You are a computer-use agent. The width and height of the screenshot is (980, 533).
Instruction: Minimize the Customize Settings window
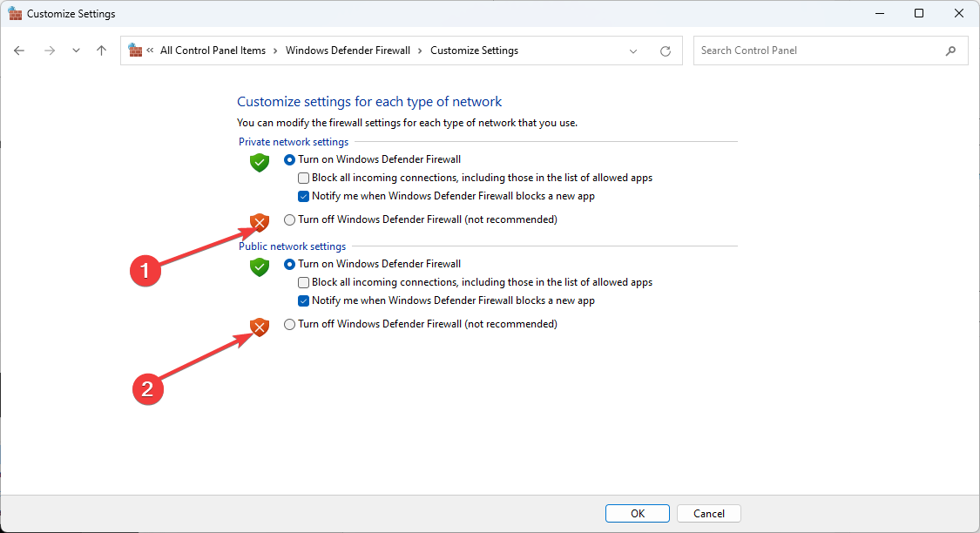(x=879, y=13)
